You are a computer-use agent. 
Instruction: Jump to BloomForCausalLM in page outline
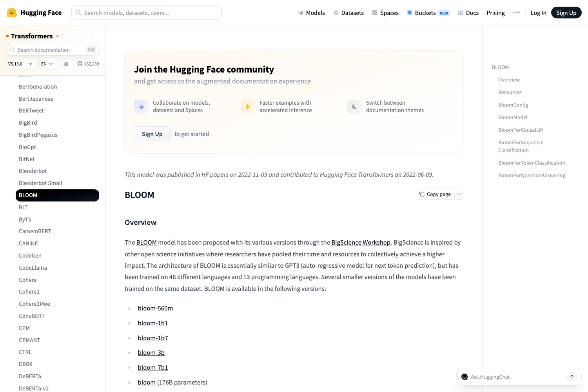(520, 130)
